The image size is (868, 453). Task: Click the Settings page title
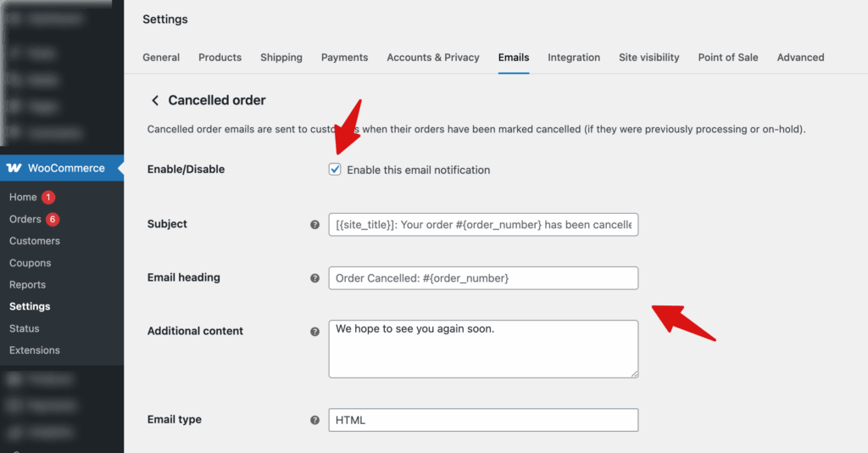tap(165, 20)
